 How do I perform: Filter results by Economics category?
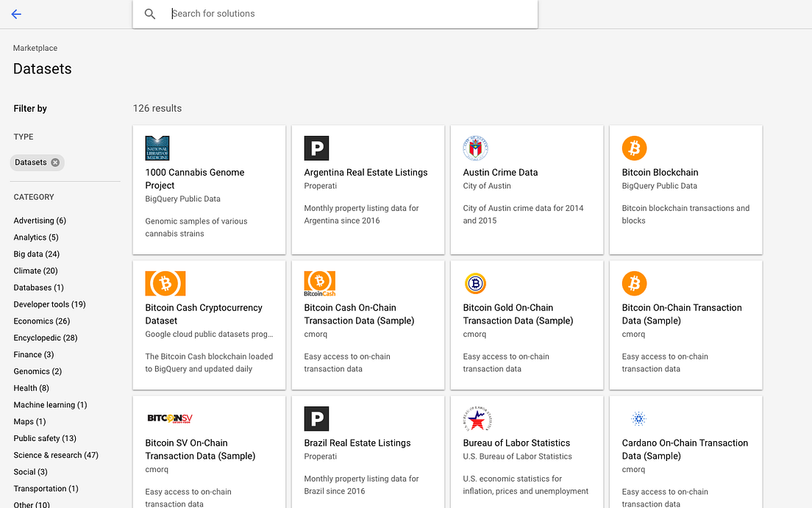(41, 321)
